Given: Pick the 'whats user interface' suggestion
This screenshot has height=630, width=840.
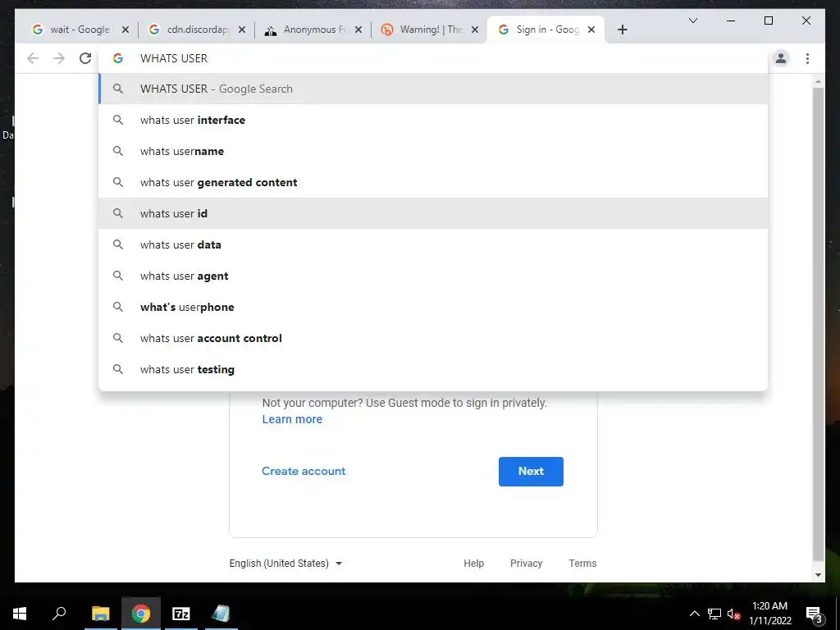Looking at the screenshot, I should point(433,120).
